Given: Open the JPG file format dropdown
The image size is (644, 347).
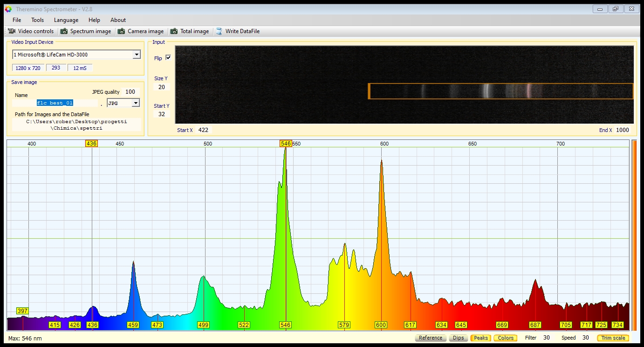Looking at the screenshot, I should point(136,103).
